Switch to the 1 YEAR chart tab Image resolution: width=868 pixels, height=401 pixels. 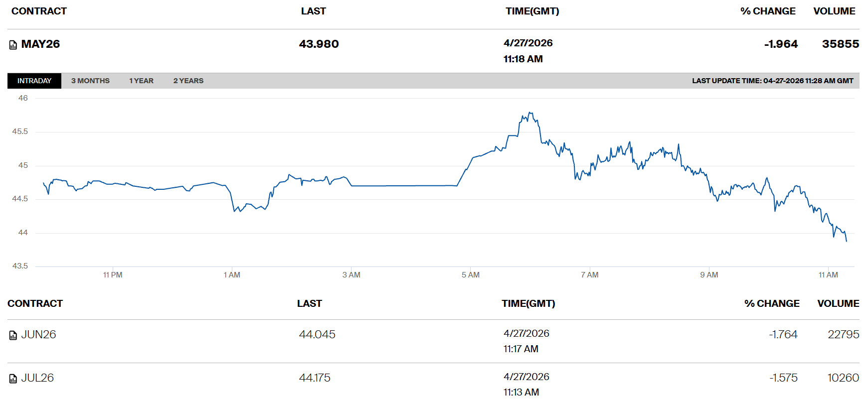(141, 81)
